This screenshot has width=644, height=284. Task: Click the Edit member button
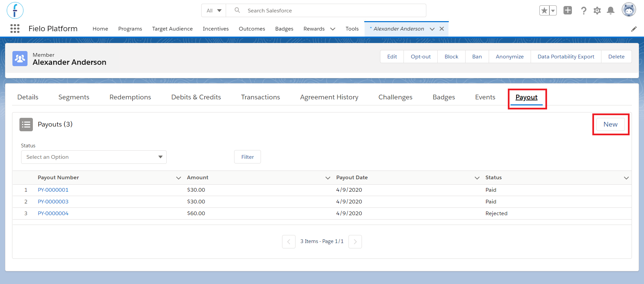(x=392, y=56)
